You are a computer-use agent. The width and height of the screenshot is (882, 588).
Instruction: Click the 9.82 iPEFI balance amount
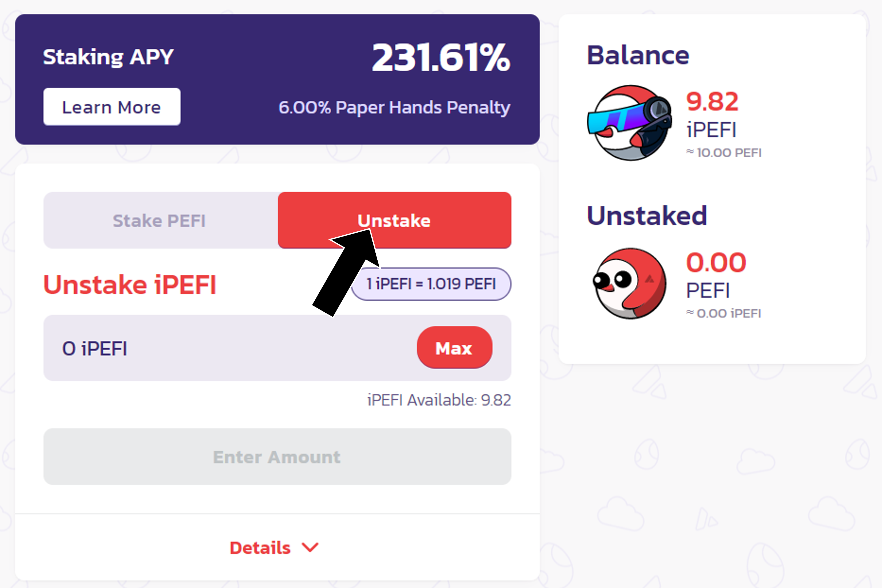click(x=712, y=102)
